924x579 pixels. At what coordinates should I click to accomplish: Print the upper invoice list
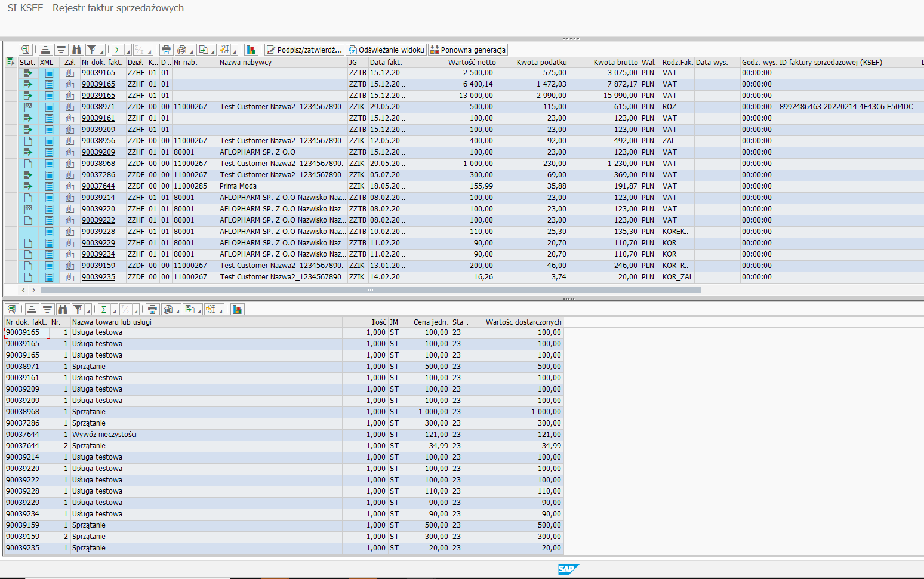click(x=166, y=50)
